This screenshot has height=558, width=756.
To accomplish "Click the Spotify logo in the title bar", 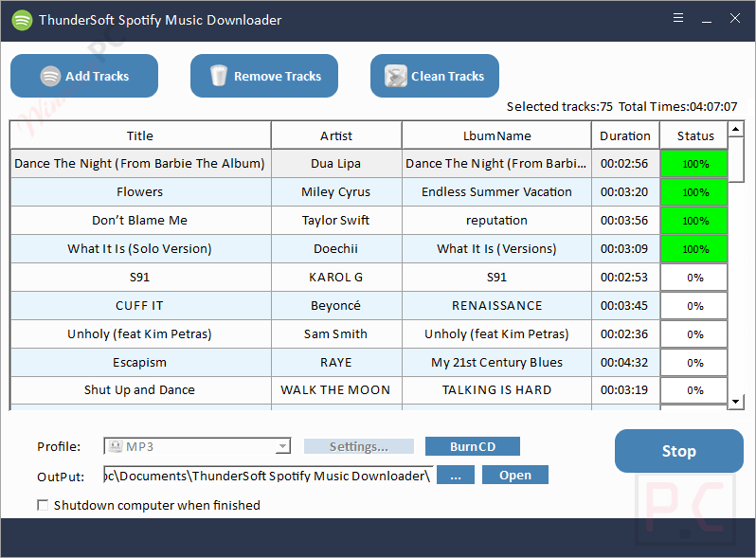I will click(22, 20).
